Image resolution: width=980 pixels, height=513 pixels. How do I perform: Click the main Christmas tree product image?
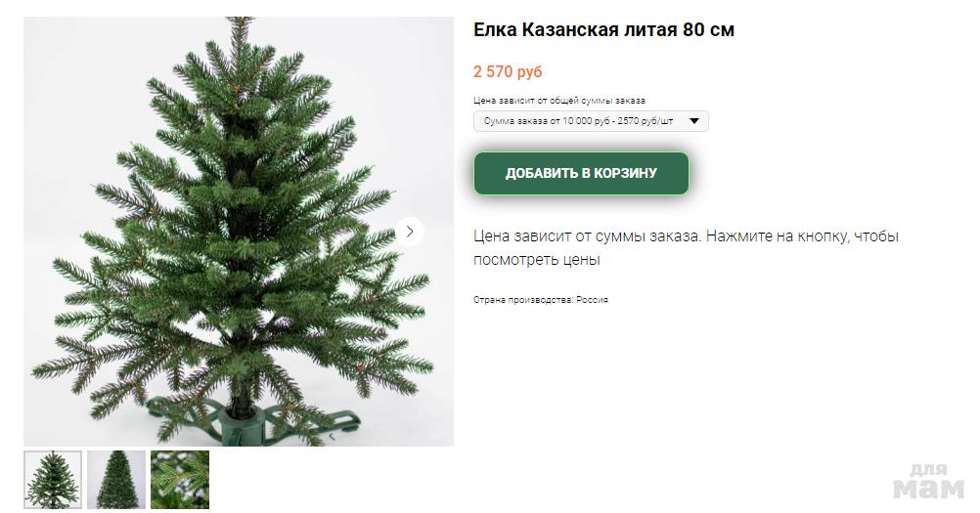[x=238, y=232]
